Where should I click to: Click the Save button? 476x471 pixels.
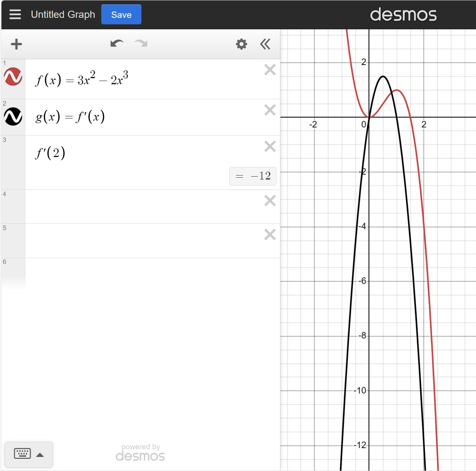click(x=121, y=15)
